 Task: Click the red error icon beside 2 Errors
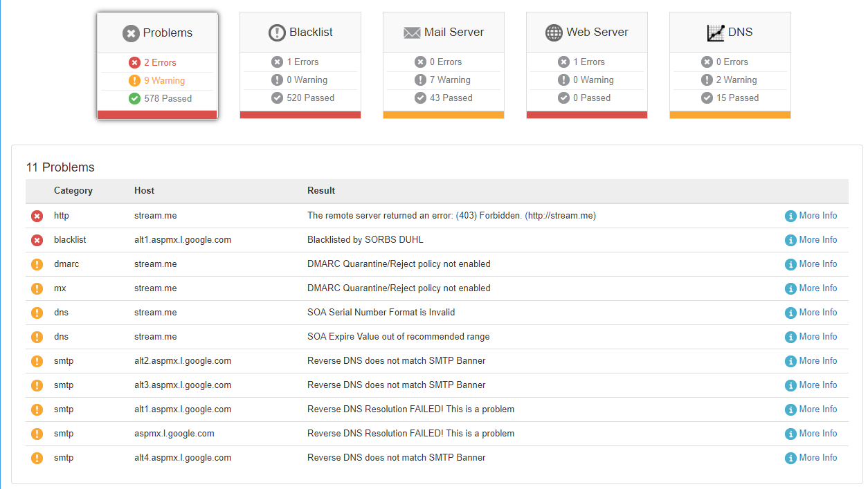coord(134,63)
